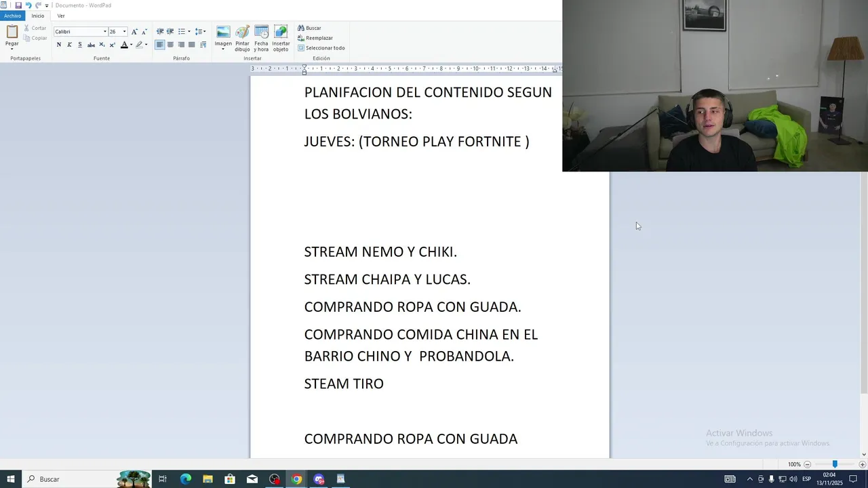Click the Save icon in the quick access toolbar

pos(18,5)
